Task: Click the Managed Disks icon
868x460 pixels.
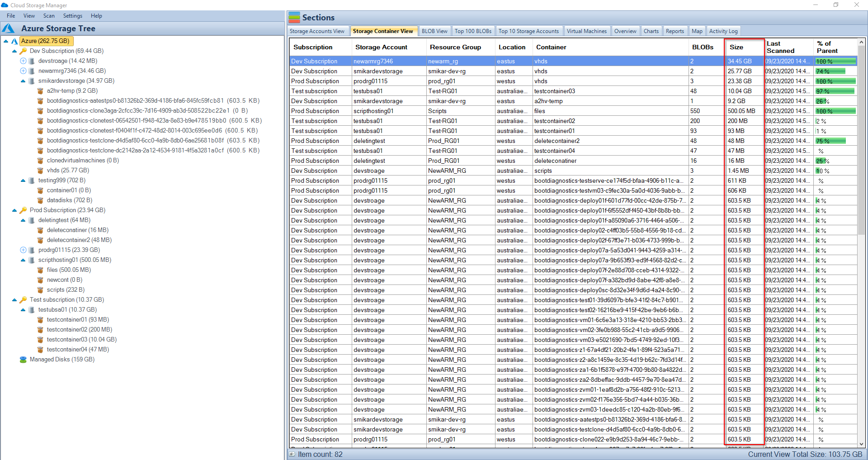Action: click(23, 360)
